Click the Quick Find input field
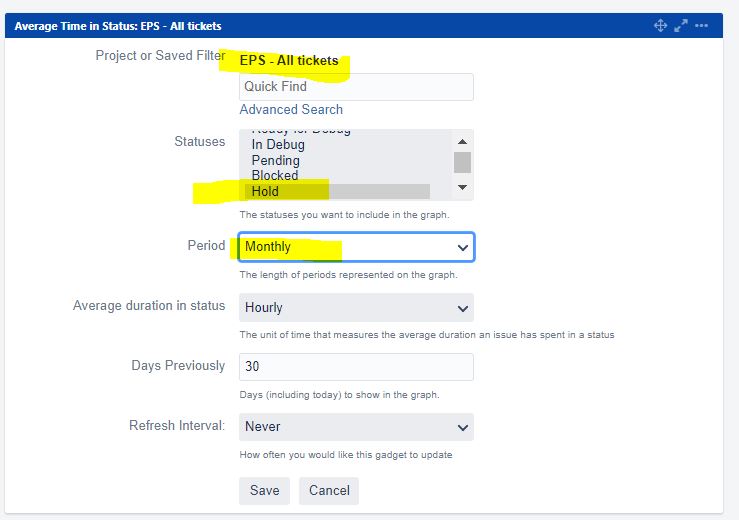 [x=356, y=87]
